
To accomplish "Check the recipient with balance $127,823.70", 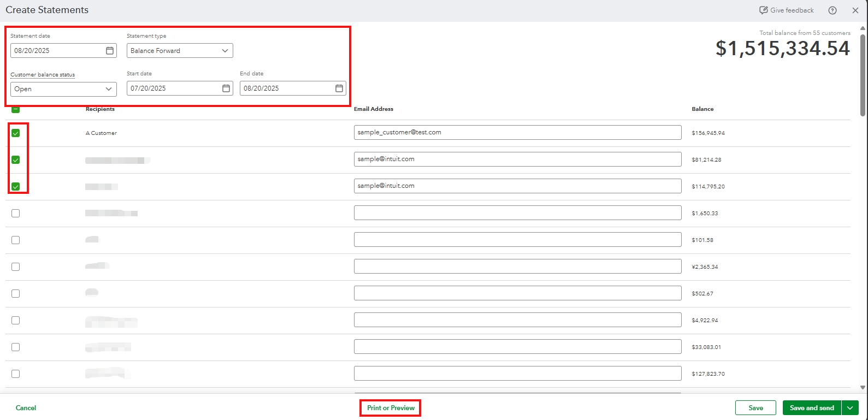I will pyautogui.click(x=16, y=374).
